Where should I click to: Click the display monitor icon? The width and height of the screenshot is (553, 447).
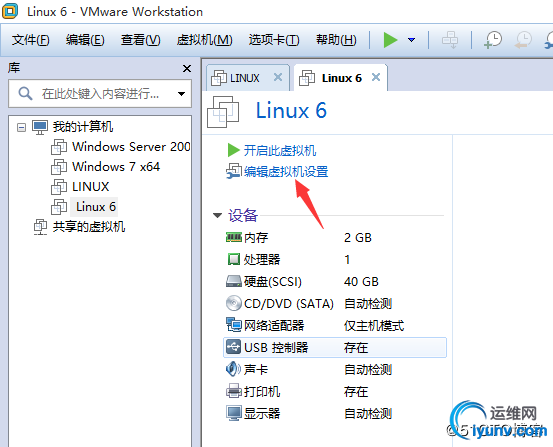233,413
